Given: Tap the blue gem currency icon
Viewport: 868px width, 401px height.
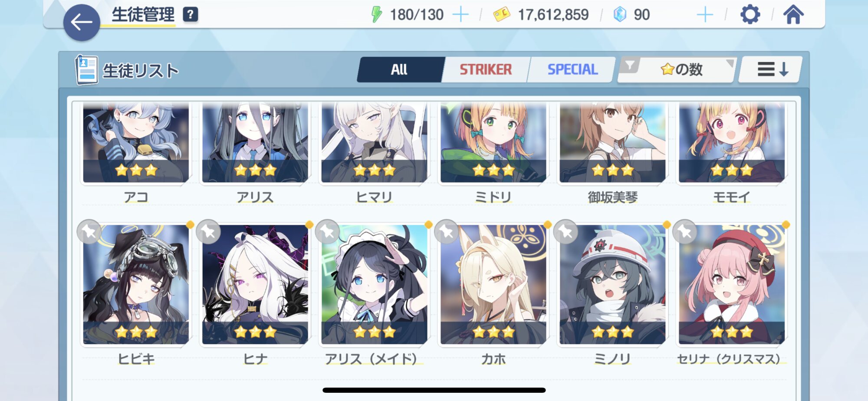Looking at the screenshot, I should point(620,14).
